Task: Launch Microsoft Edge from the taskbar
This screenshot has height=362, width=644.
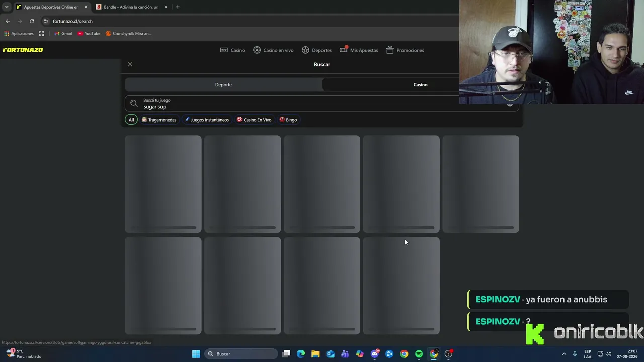Action: point(301,354)
